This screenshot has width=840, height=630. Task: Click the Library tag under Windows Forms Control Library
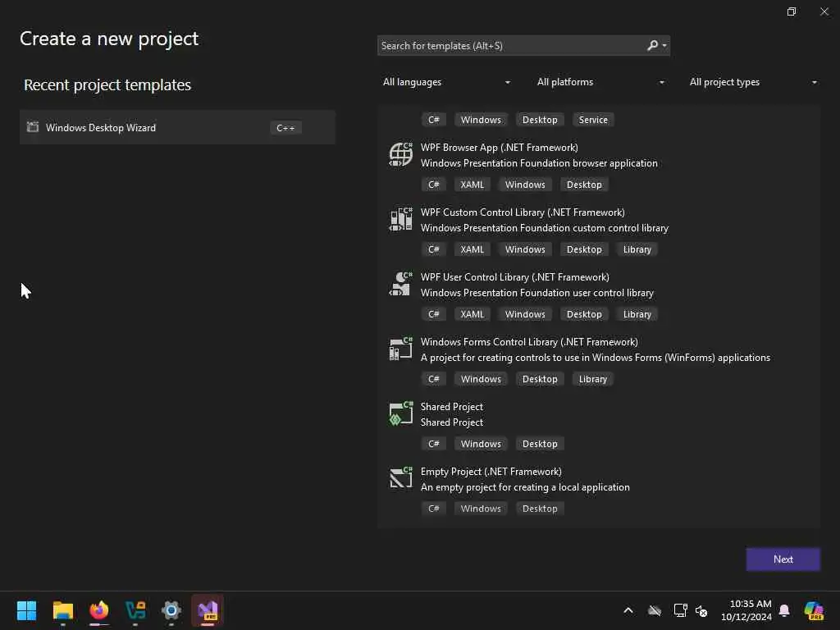(593, 379)
